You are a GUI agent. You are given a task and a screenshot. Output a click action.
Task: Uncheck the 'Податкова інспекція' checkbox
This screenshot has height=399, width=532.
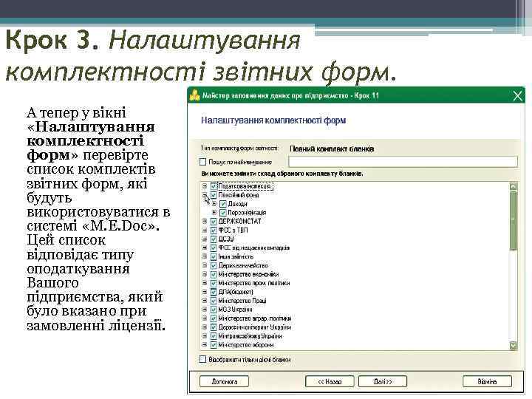pyautogui.click(x=214, y=186)
